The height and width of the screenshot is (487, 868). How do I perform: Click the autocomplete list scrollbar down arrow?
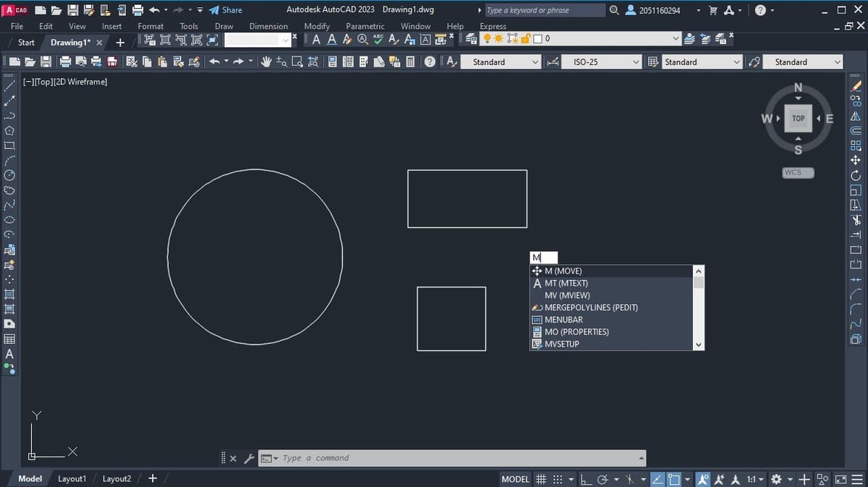pyautogui.click(x=698, y=345)
